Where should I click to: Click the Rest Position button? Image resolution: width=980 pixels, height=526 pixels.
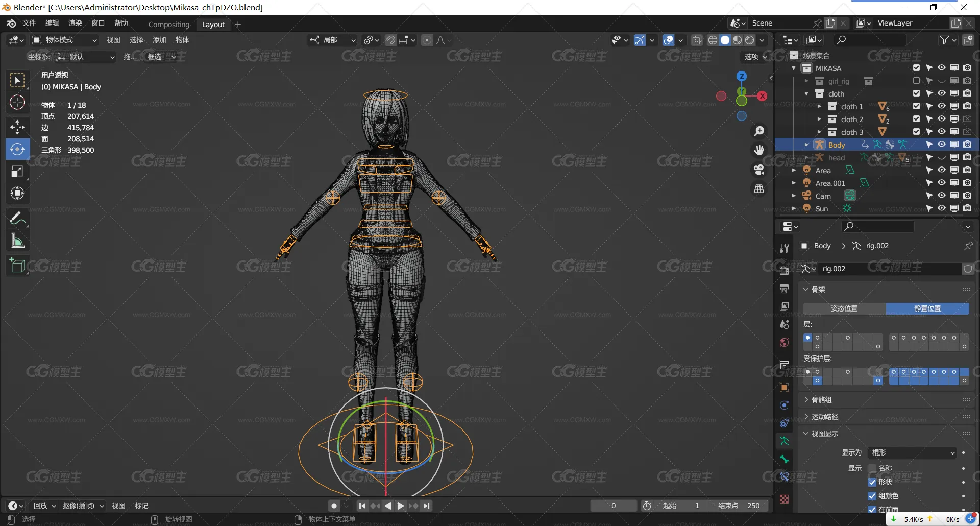[927, 308]
